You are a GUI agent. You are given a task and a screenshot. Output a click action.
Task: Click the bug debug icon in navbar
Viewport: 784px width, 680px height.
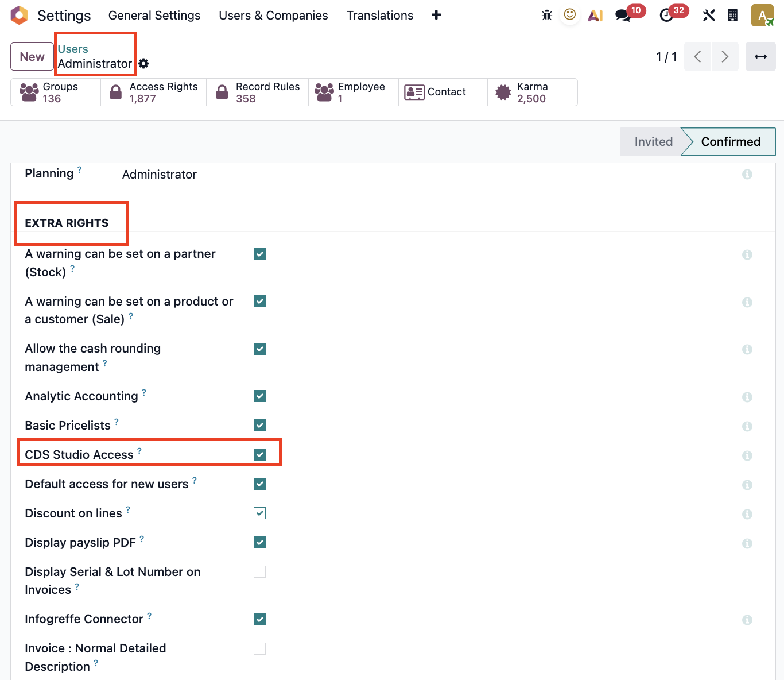pyautogui.click(x=546, y=16)
